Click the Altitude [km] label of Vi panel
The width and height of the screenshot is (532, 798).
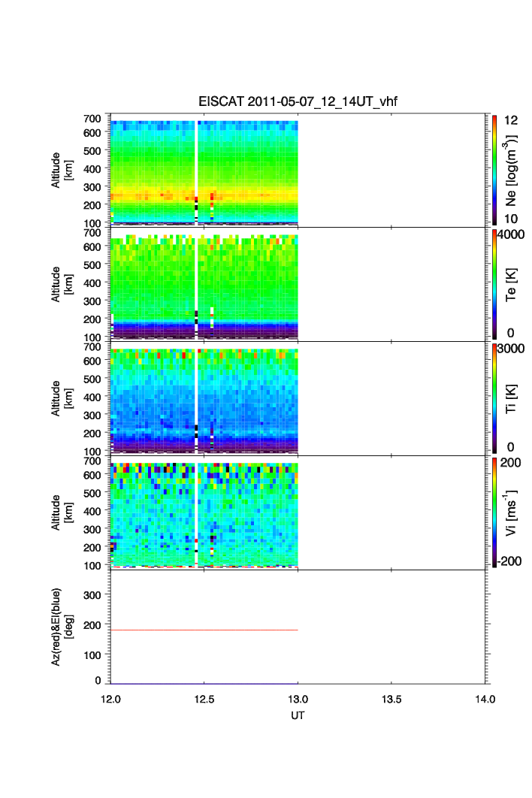point(62,512)
